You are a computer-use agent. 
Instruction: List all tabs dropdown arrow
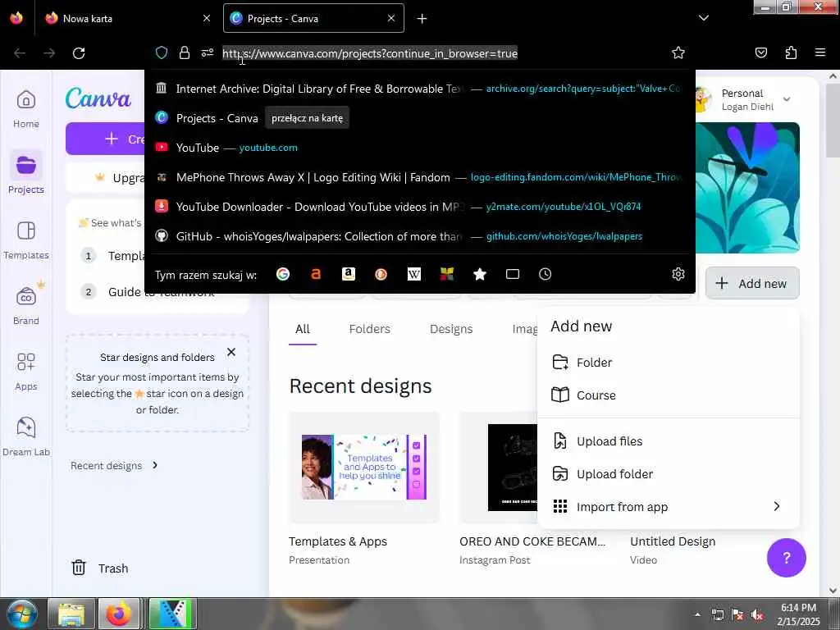pyautogui.click(x=703, y=18)
